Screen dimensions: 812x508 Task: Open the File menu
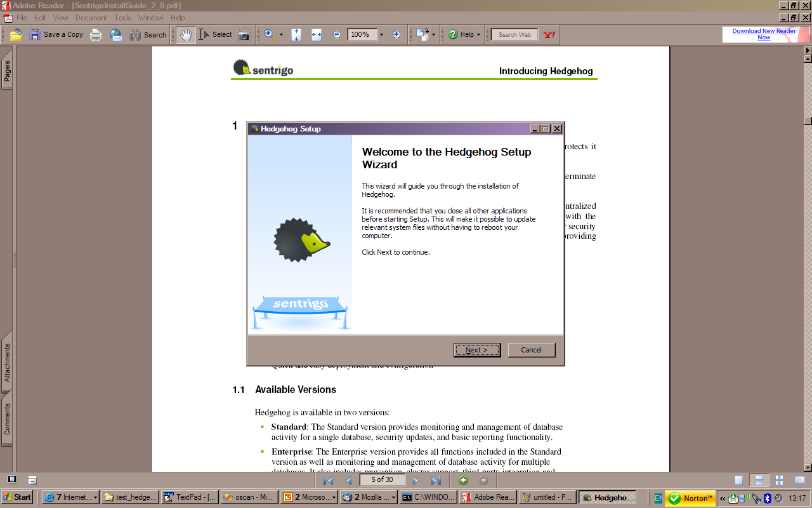coord(22,18)
